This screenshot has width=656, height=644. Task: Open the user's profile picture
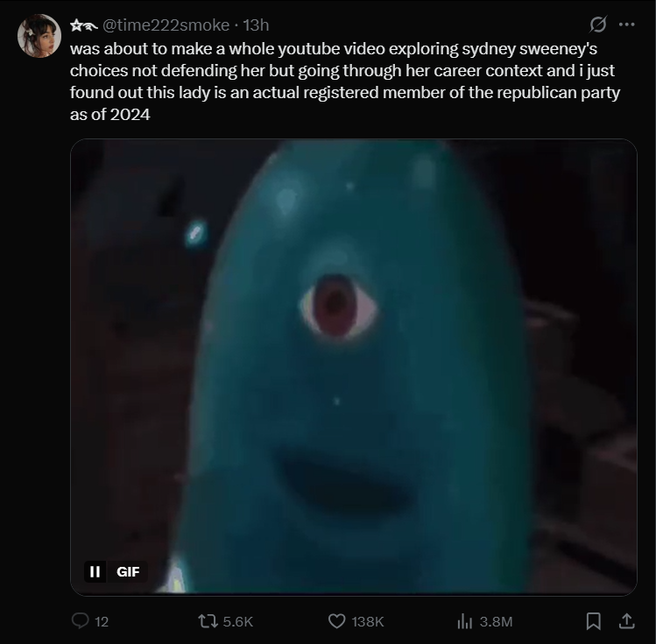point(39,36)
